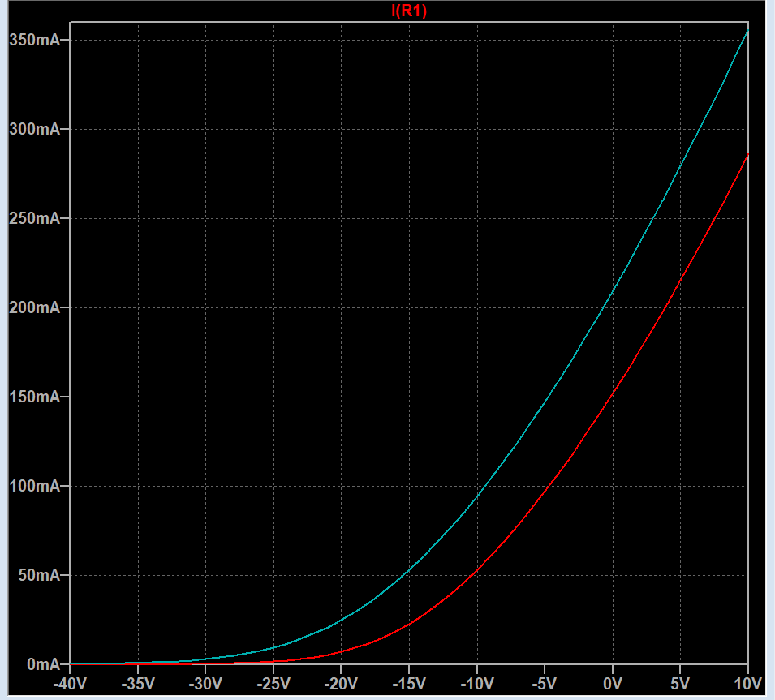Click the -5V horizontal axis label

[545, 685]
